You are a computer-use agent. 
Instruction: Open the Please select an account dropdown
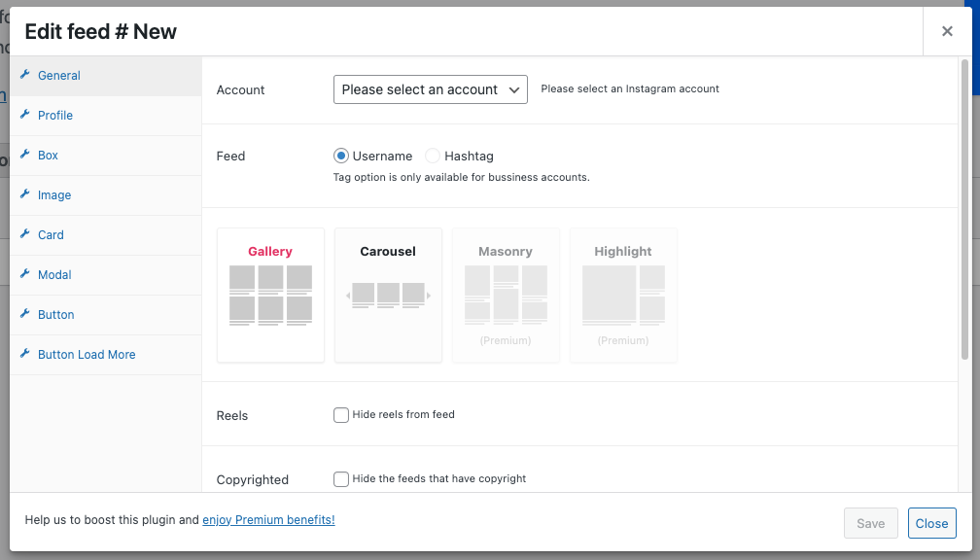tap(430, 89)
